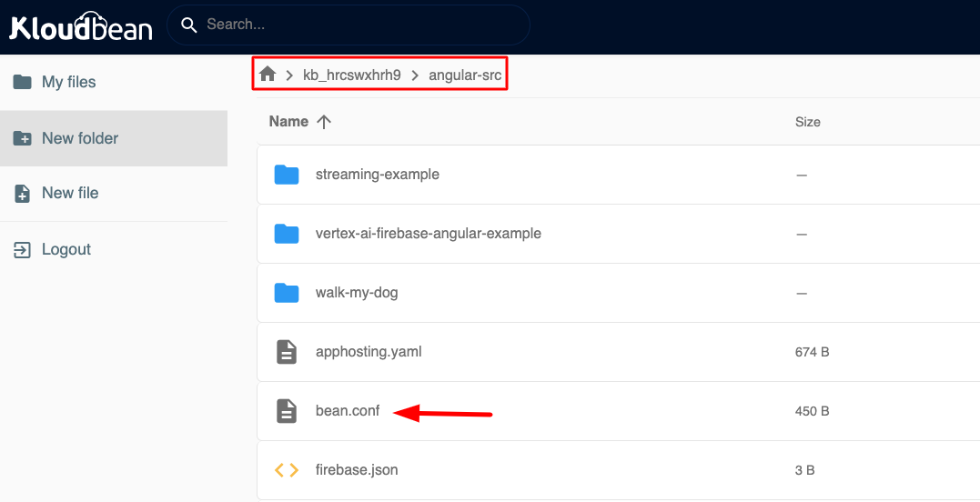Click the 674 B size value

[x=812, y=352]
